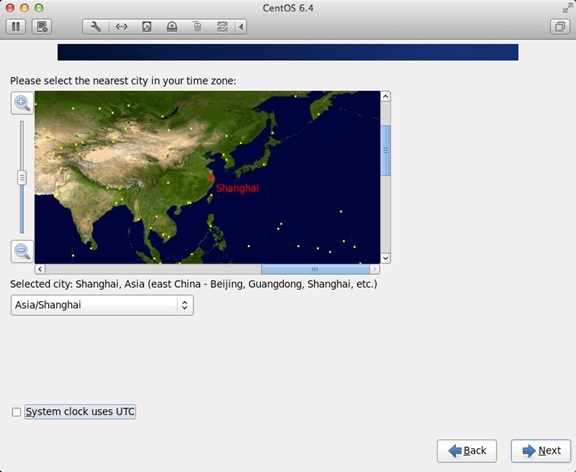The image size is (576, 472).
Task: Click the map's vertical scrollbar up arrow
Action: (x=385, y=97)
